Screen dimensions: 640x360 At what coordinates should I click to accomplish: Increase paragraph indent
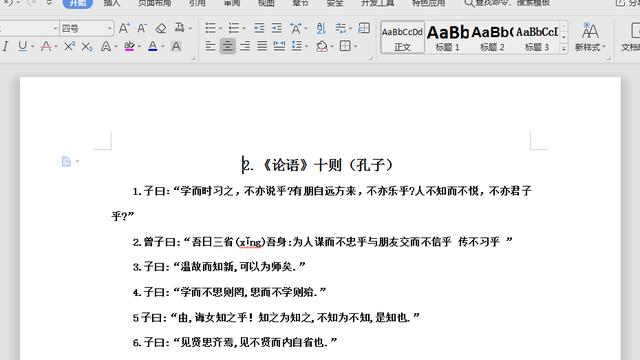(277, 28)
